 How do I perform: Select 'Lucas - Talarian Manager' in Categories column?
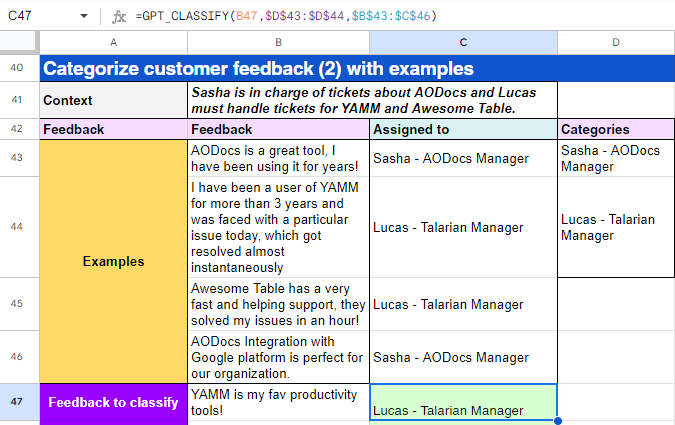pos(616,227)
